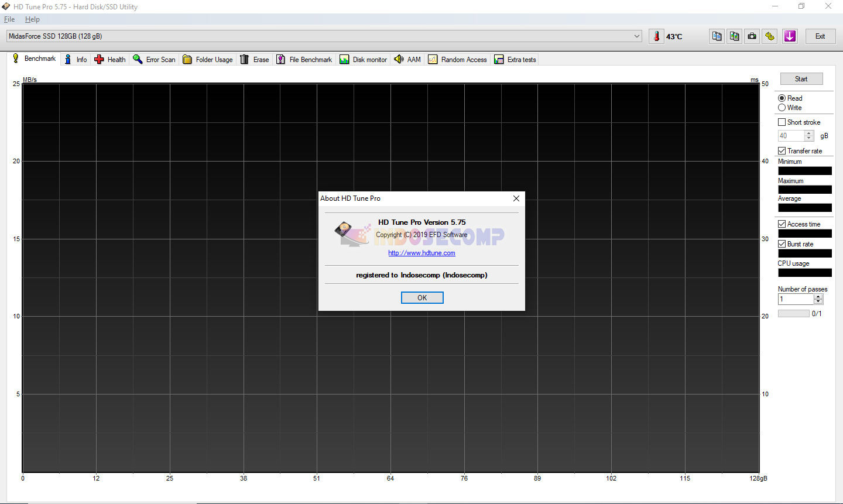Click the 'registered to Indosecomp' text
This screenshot has width=843, height=504.
pyautogui.click(x=421, y=275)
